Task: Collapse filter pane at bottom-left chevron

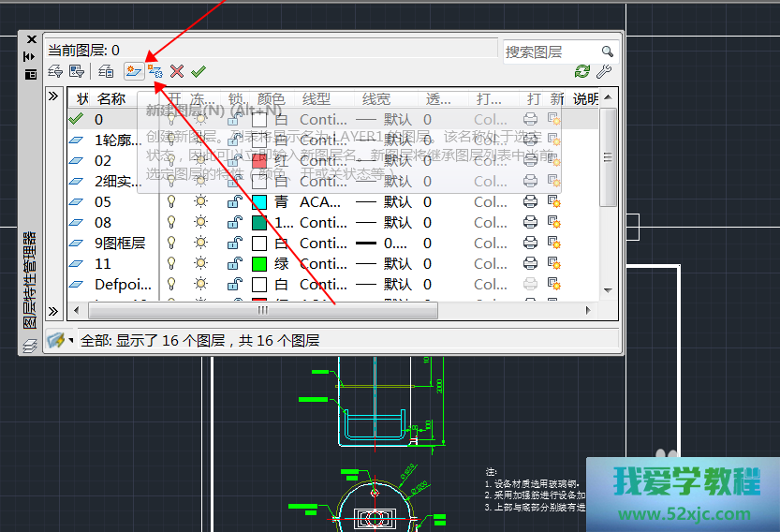Action: coord(53,311)
